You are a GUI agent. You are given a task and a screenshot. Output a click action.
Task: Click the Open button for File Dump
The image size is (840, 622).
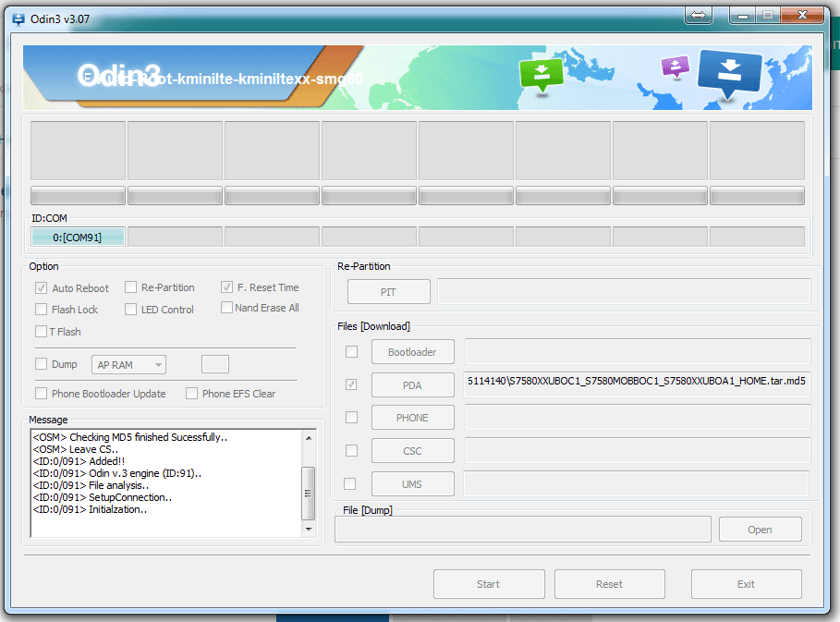click(760, 530)
